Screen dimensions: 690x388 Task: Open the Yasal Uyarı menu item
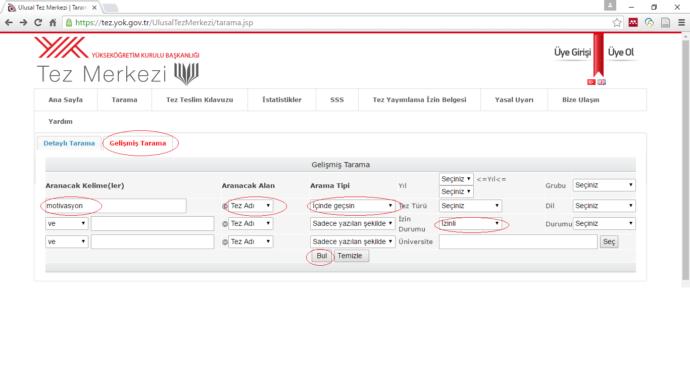coord(514,100)
